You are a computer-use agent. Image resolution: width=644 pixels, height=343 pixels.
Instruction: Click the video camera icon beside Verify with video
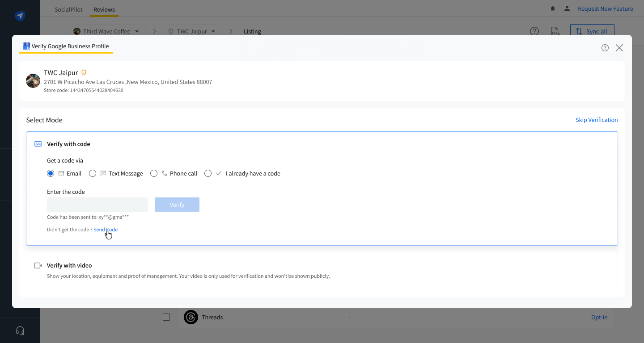tap(38, 265)
